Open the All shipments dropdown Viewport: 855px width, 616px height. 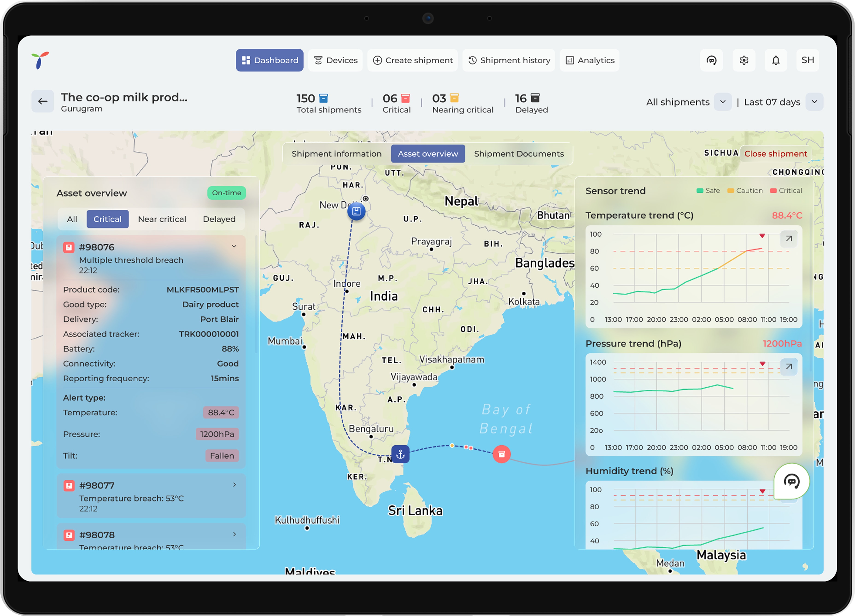[722, 102]
